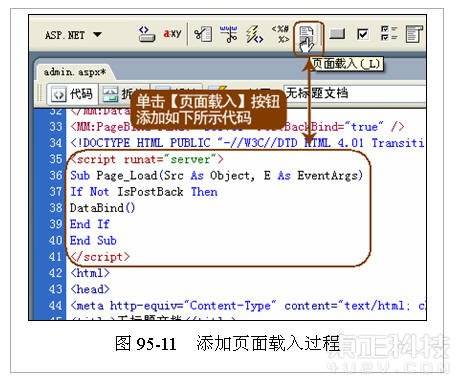This screenshot has height=381, width=456.
Task: Click the '<meta http-equiv="Content-Type"' line
Action: (248, 305)
